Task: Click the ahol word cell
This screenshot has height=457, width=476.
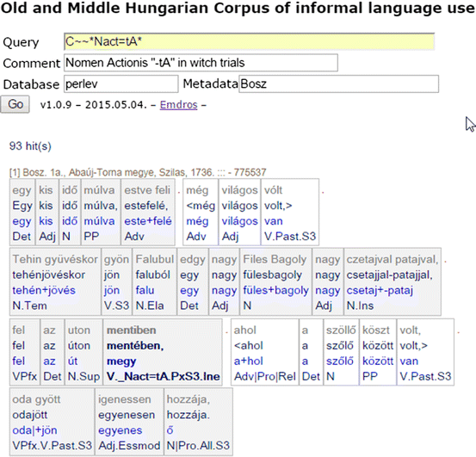Action: click(x=265, y=352)
